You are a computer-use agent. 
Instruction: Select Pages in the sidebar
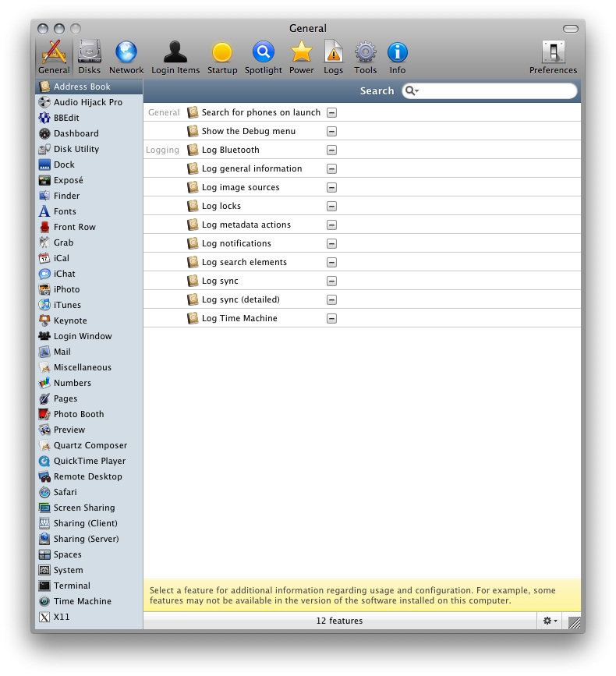click(x=89, y=398)
